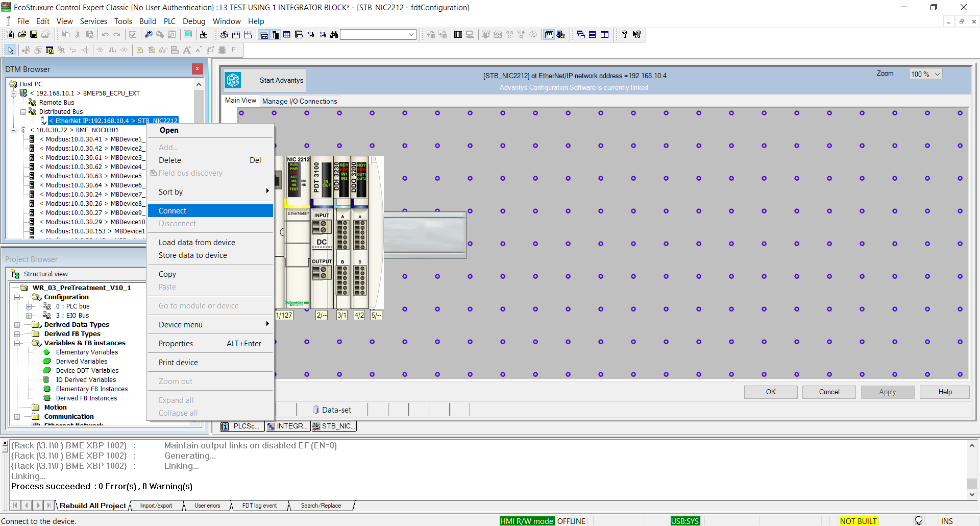Click the PDT 3100 module thumbnail
This screenshot has height=526, width=980.
coord(322,232)
